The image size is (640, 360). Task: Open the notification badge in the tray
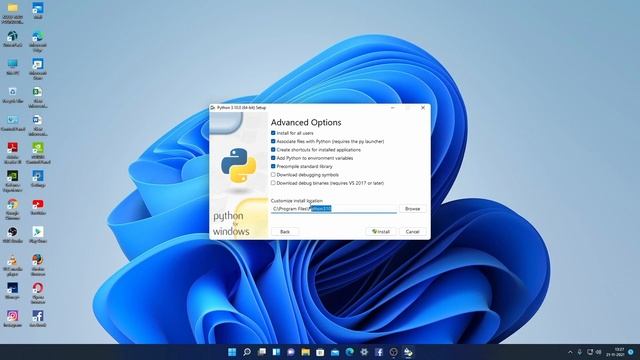(631, 352)
